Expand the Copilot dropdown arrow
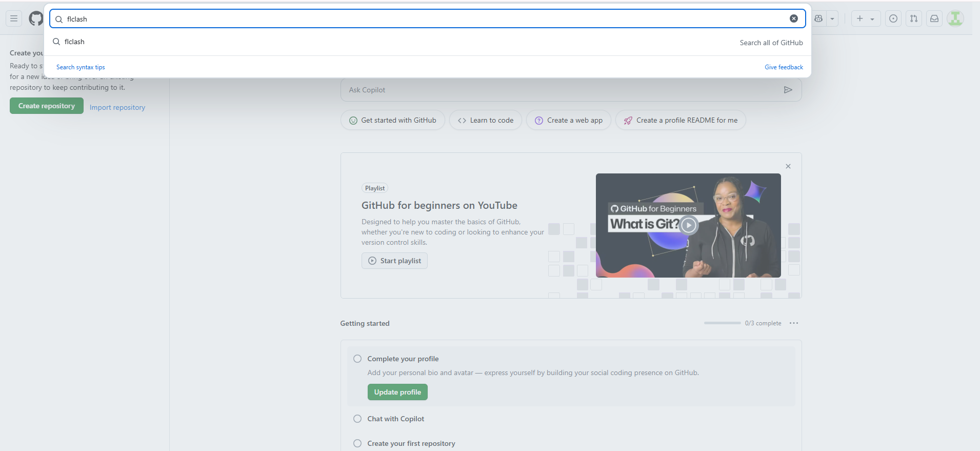This screenshot has height=451, width=980. pos(832,18)
